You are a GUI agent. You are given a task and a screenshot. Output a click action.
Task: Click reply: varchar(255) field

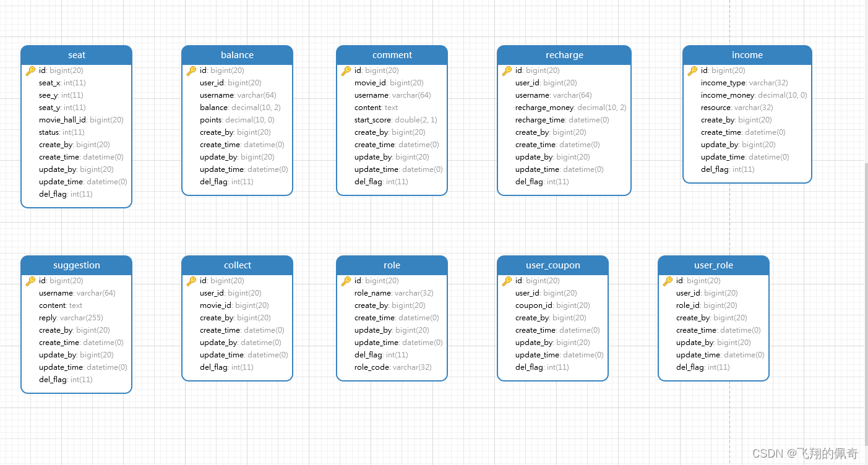pyautogui.click(x=71, y=318)
